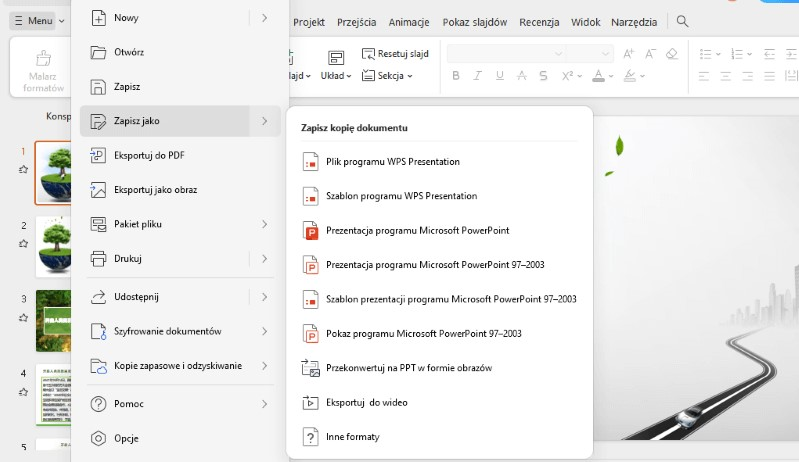This screenshot has width=799, height=462.
Task: Click the search magnifier icon in ribbon
Action: [682, 21]
